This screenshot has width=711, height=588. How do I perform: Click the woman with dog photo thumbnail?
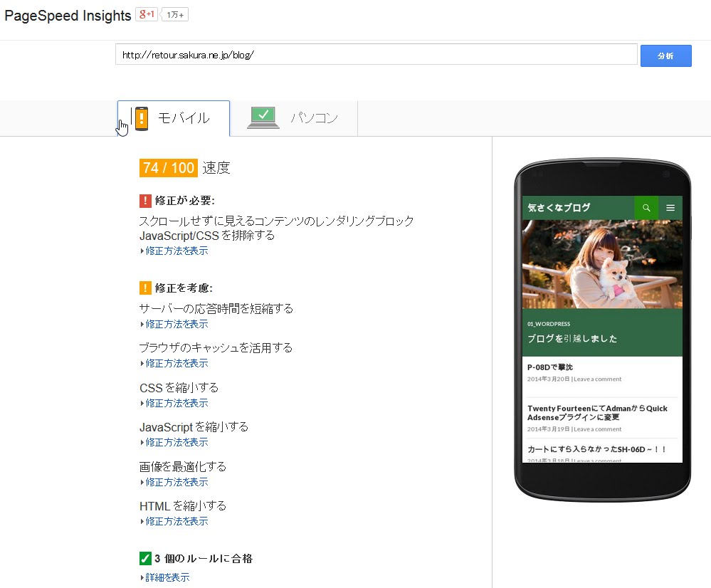tap(602, 264)
